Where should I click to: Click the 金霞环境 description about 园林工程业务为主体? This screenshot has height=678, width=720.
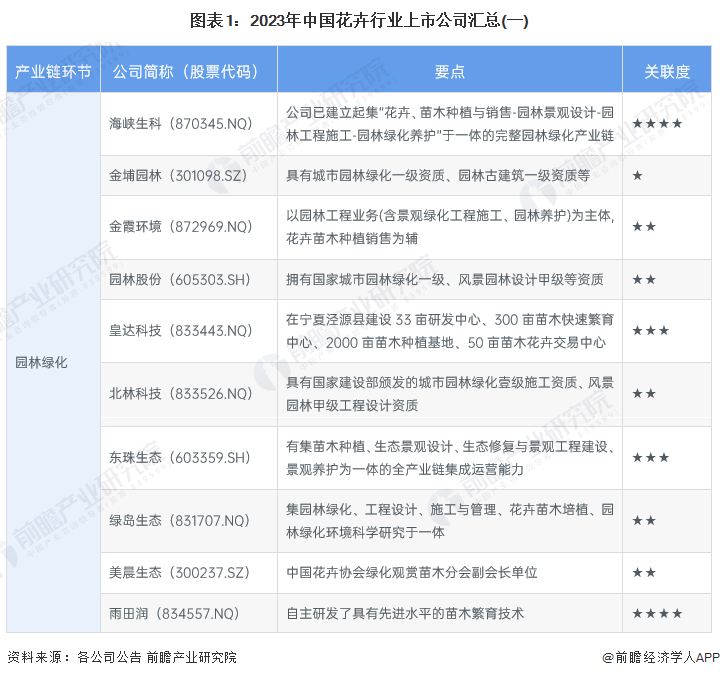coord(450,226)
